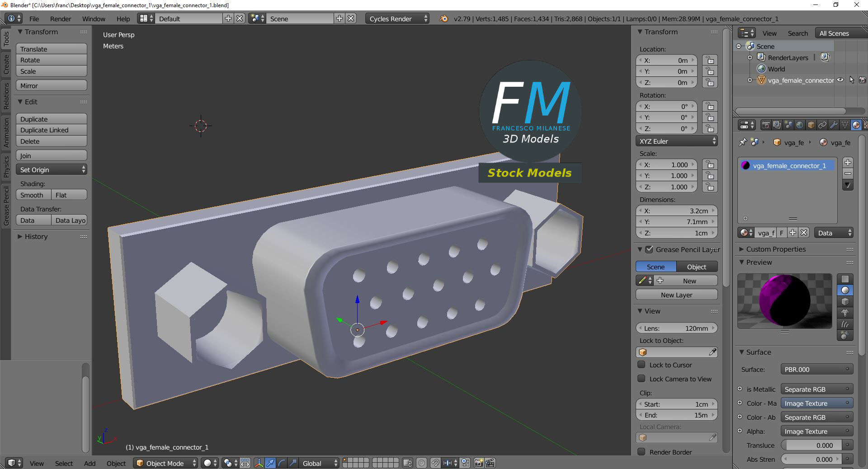Select translate manipulator arrow icon
868x469 pixels.
pos(270,463)
